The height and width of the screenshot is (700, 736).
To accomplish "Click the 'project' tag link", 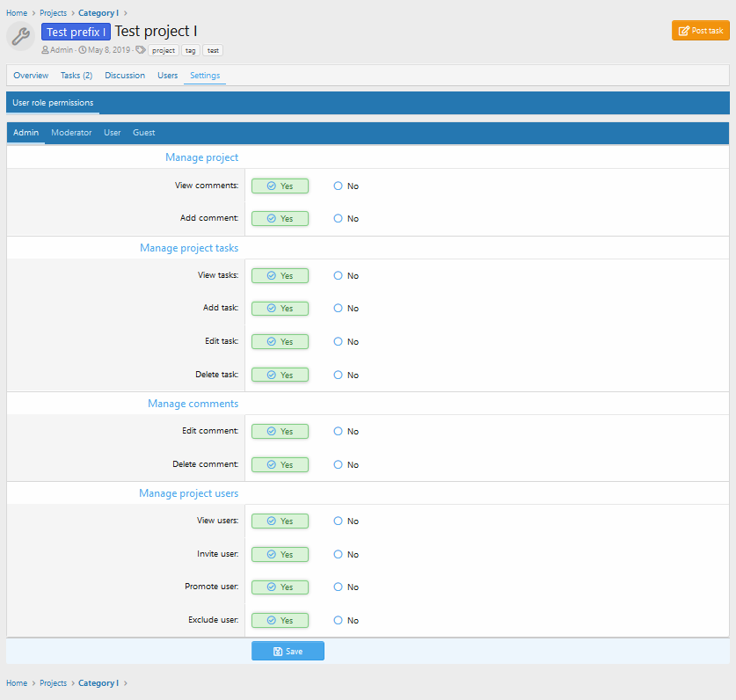I will click(x=164, y=51).
